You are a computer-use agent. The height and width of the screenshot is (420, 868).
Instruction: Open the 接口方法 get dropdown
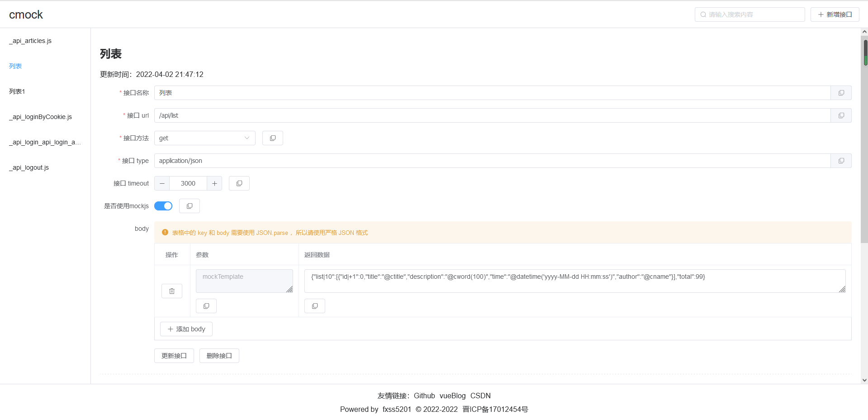pos(205,138)
